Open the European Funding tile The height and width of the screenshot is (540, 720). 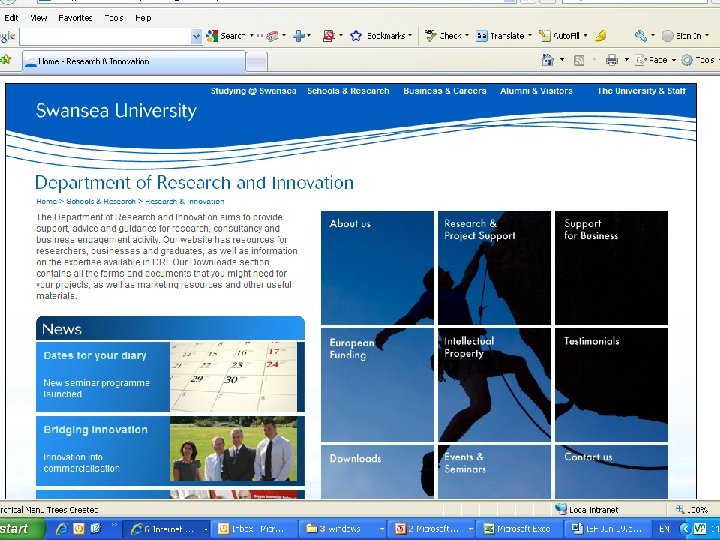377,385
